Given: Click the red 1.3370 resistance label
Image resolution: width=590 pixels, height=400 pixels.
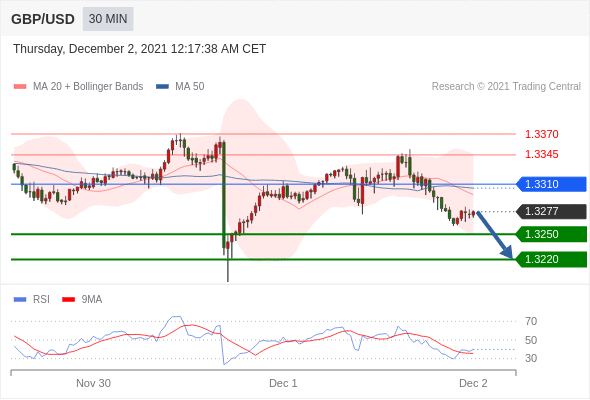Looking at the screenshot, I should (x=541, y=134).
